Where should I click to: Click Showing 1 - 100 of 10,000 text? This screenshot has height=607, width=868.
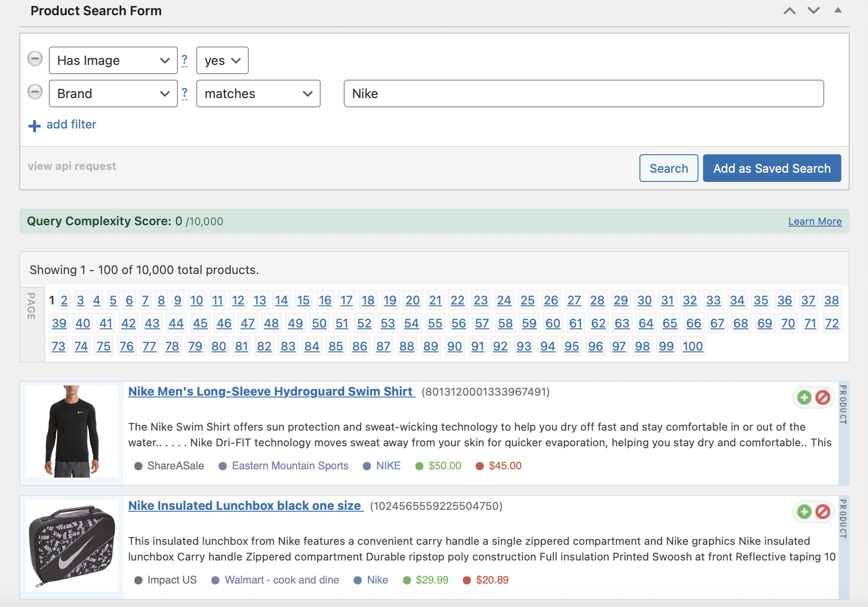click(144, 270)
